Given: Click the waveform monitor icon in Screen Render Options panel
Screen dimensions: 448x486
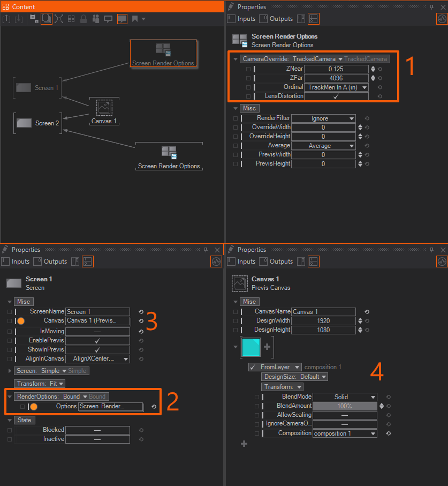Looking at the screenshot, I should coord(442,19).
